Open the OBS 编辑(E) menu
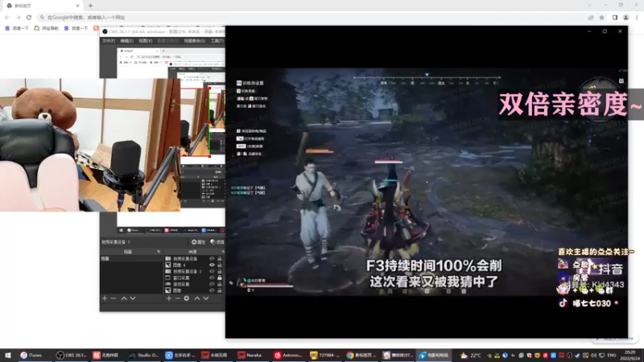644x362 pixels. [x=126, y=41]
